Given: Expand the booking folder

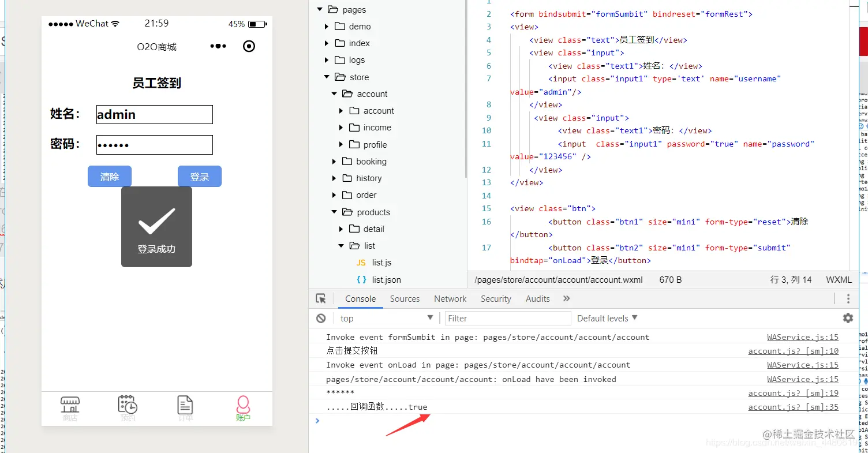Looking at the screenshot, I should pos(334,162).
